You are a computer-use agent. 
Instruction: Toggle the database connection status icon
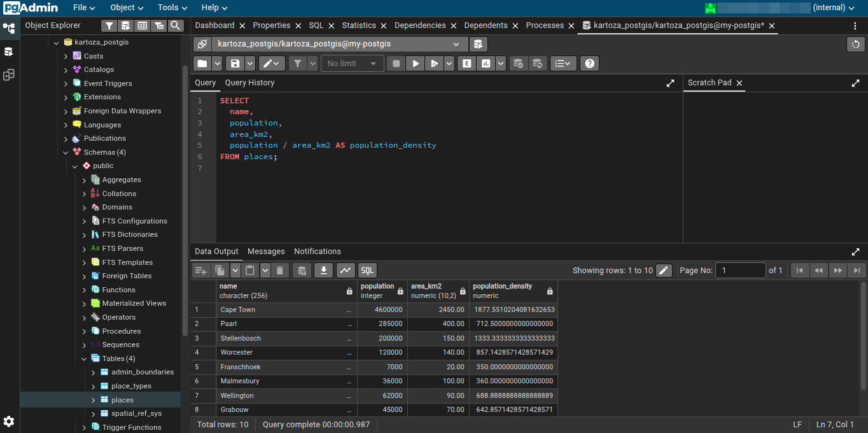(x=202, y=44)
